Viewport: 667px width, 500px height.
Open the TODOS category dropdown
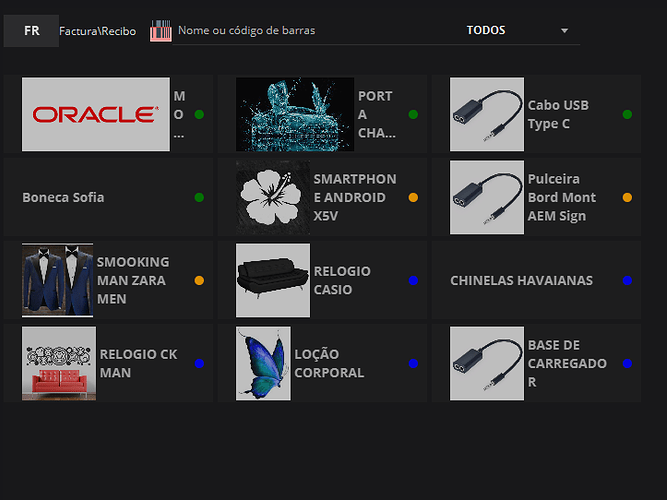516,31
